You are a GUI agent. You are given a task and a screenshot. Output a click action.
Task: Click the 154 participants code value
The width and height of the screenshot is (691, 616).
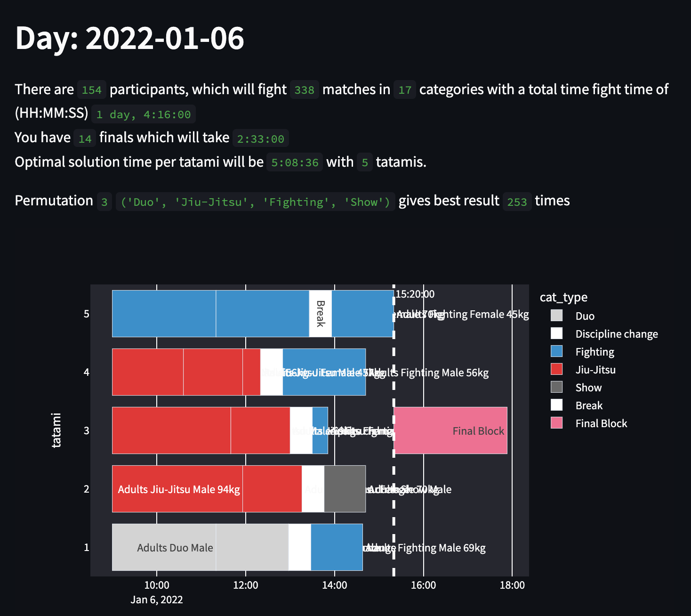click(x=92, y=89)
